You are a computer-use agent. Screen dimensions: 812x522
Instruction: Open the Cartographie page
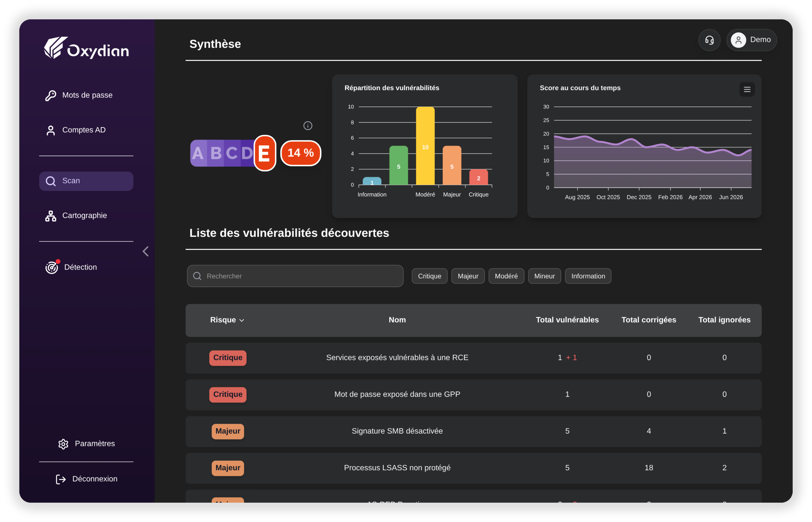tap(86, 216)
